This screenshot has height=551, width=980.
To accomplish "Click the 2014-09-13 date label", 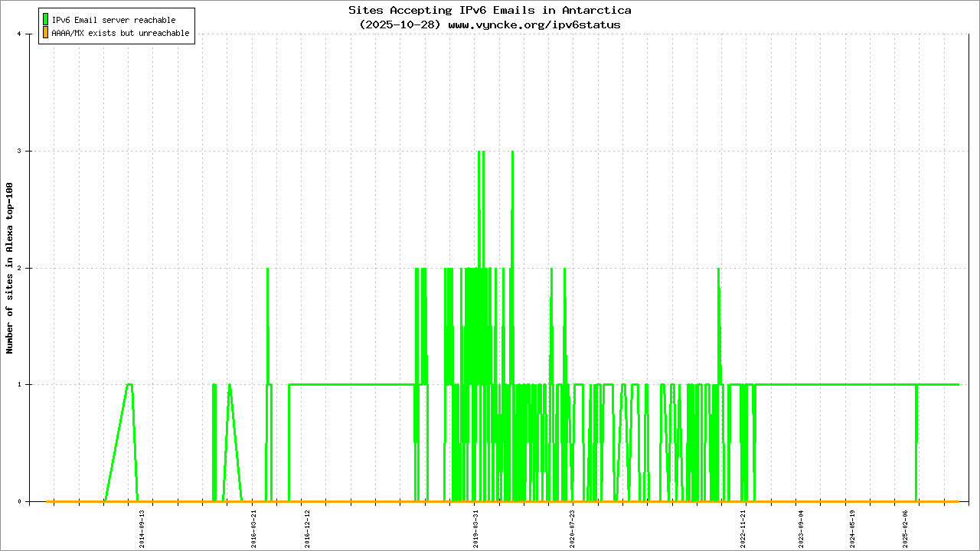I will coord(142,527).
